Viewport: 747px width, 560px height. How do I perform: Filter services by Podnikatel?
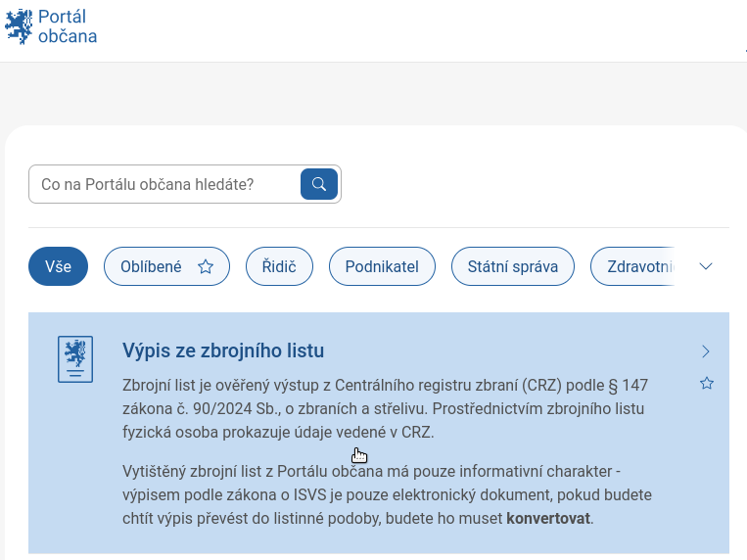point(382,266)
